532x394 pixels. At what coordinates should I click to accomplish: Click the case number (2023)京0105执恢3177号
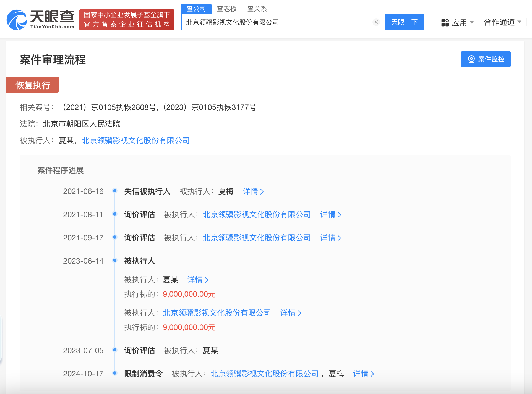pyautogui.click(x=209, y=107)
